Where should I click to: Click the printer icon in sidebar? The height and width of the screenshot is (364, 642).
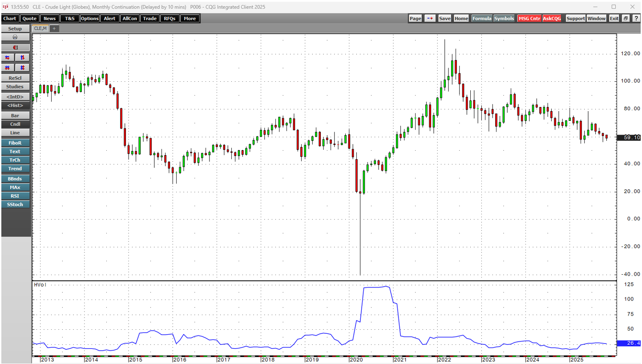click(15, 37)
